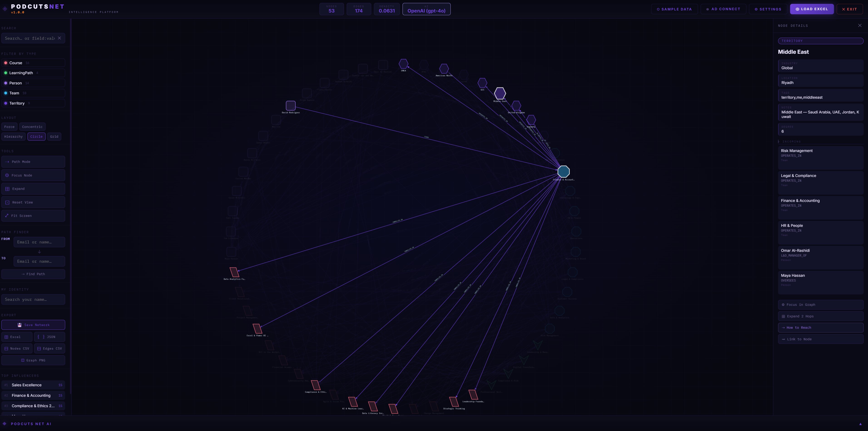
Task: Click Reset View tool
Action: point(33,202)
